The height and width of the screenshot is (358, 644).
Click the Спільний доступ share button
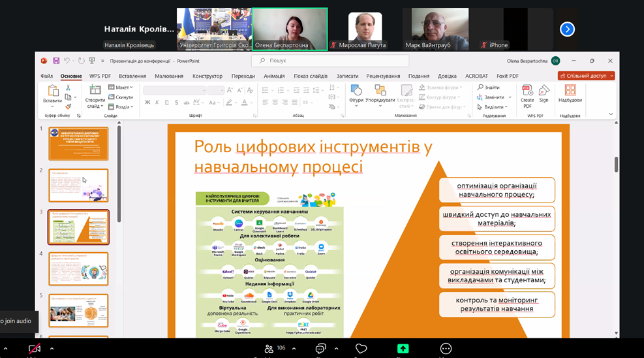coord(587,76)
